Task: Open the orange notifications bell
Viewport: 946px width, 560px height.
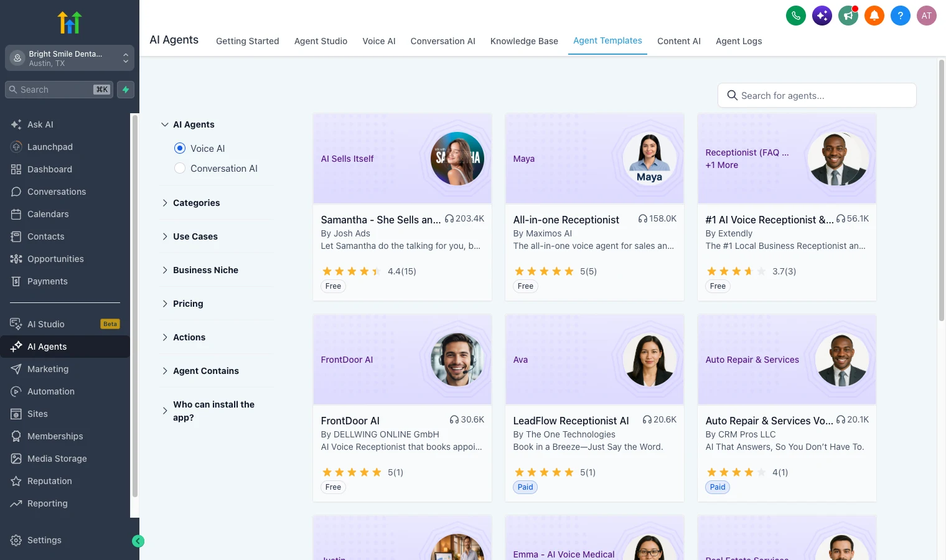Action: 874,16
